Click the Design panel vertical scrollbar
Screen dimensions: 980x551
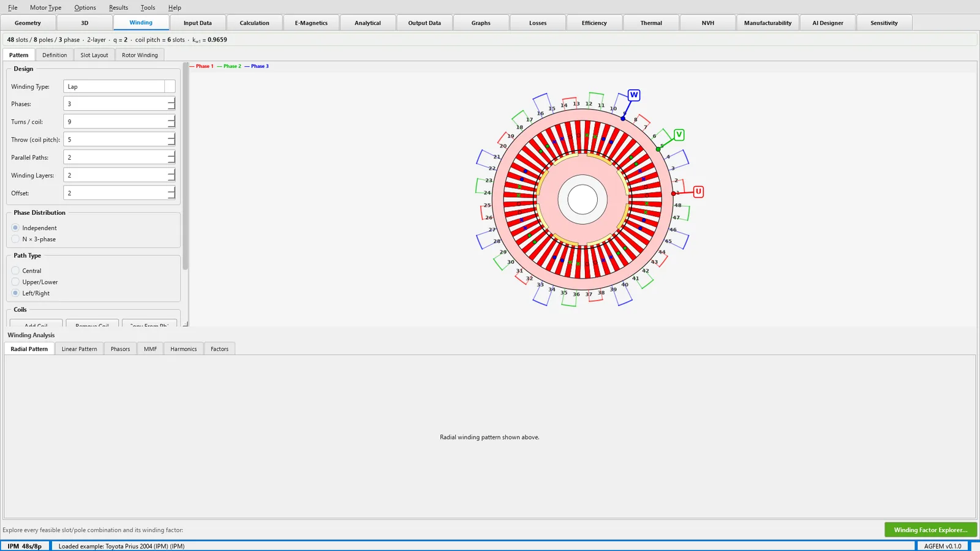(x=186, y=167)
